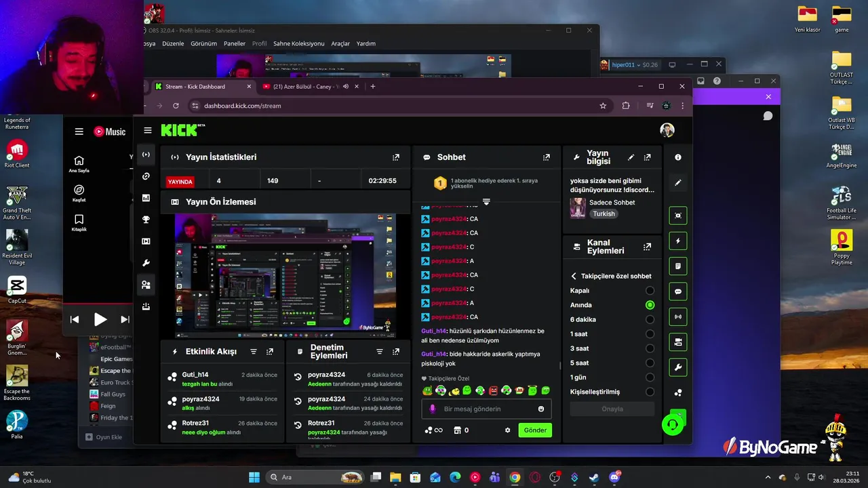This screenshot has width=868, height=488.
Task: Switch to Stream - Kick Dashboard tab
Action: tap(203, 87)
